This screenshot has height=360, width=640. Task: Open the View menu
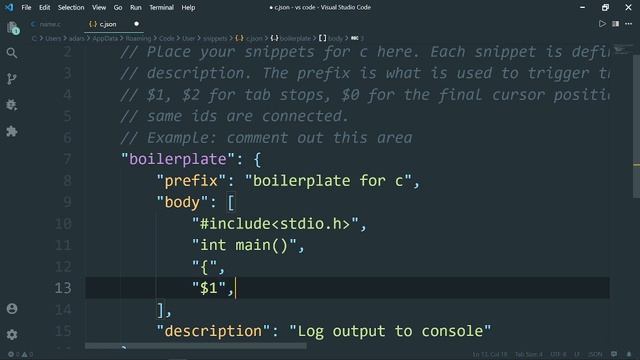99,7
